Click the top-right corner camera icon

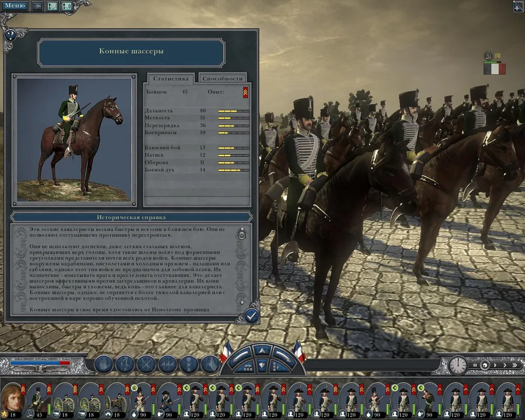pos(518,6)
